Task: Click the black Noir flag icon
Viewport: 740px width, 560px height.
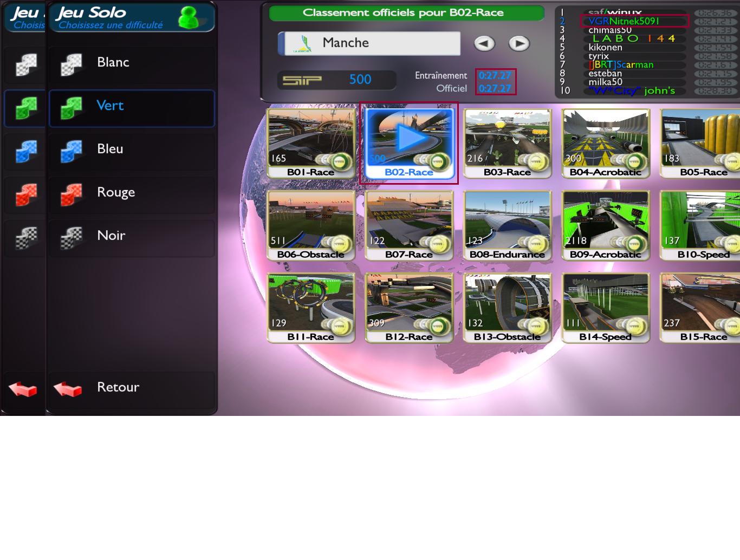Action: 72,237
